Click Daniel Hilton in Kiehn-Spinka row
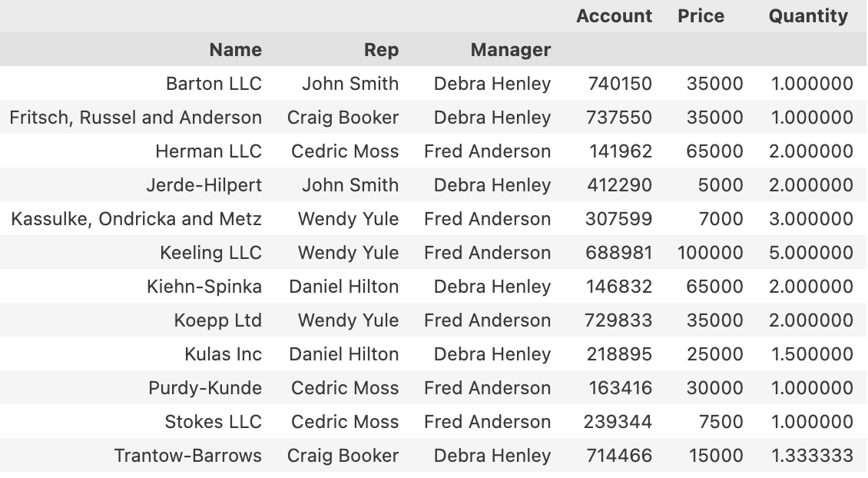868x478 pixels. [343, 287]
